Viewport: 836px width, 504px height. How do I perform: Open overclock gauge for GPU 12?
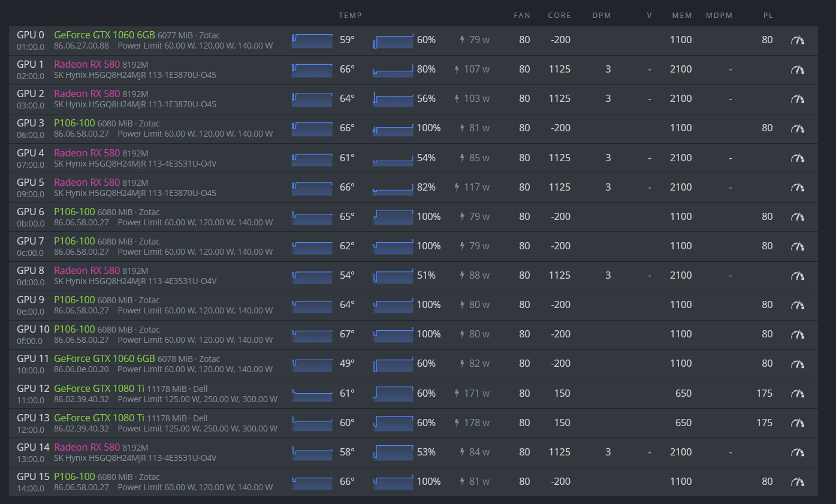(x=797, y=394)
